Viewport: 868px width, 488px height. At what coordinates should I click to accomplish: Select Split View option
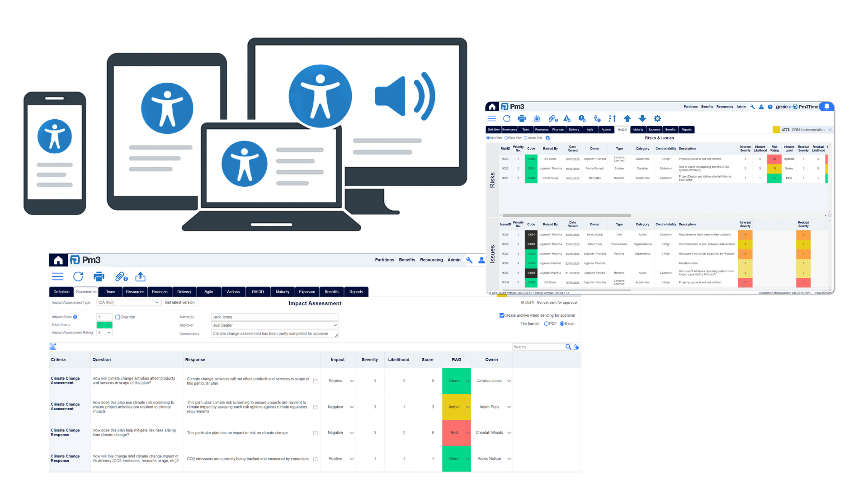pos(488,138)
